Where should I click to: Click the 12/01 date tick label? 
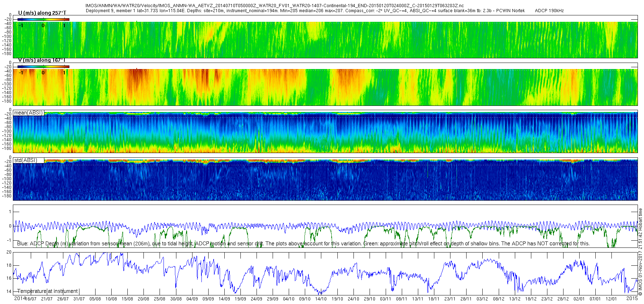pos(611,299)
